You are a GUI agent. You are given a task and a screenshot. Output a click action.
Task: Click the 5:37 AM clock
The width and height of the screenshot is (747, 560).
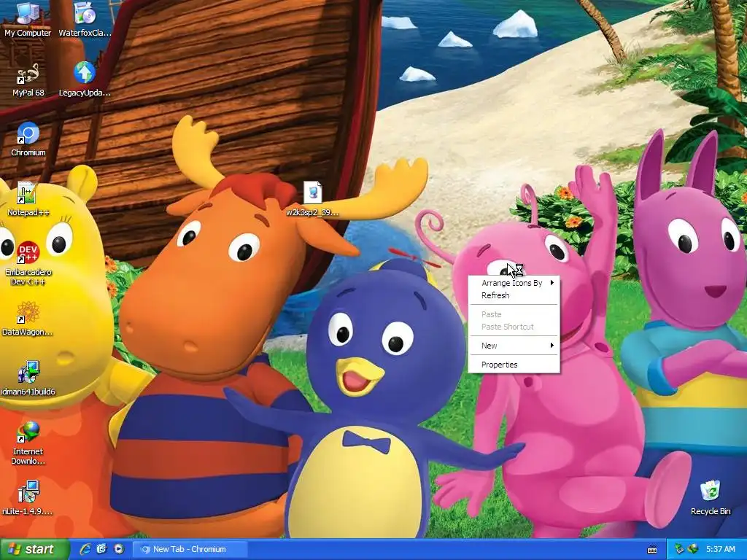pyautogui.click(x=720, y=549)
